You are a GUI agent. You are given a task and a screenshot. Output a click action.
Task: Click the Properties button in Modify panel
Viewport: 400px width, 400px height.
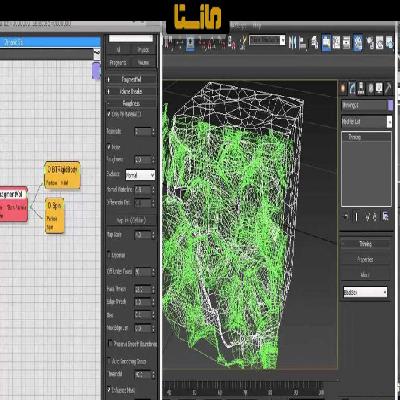point(365,259)
